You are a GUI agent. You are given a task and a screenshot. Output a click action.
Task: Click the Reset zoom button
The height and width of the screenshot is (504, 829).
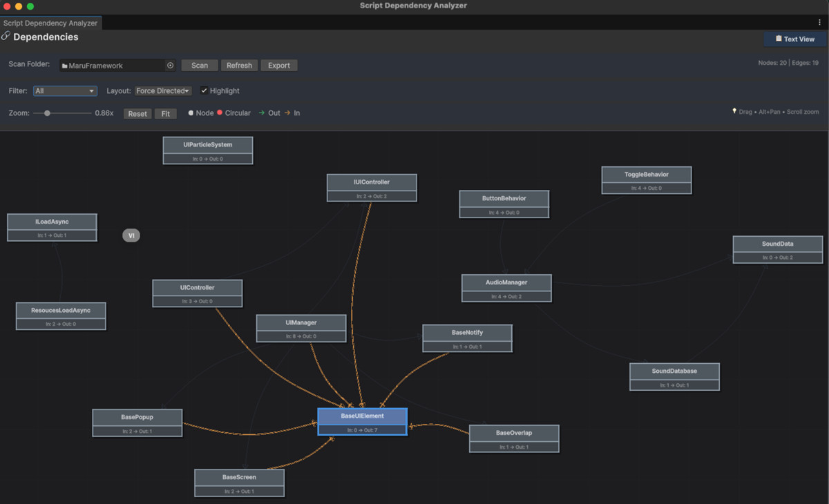[137, 113]
